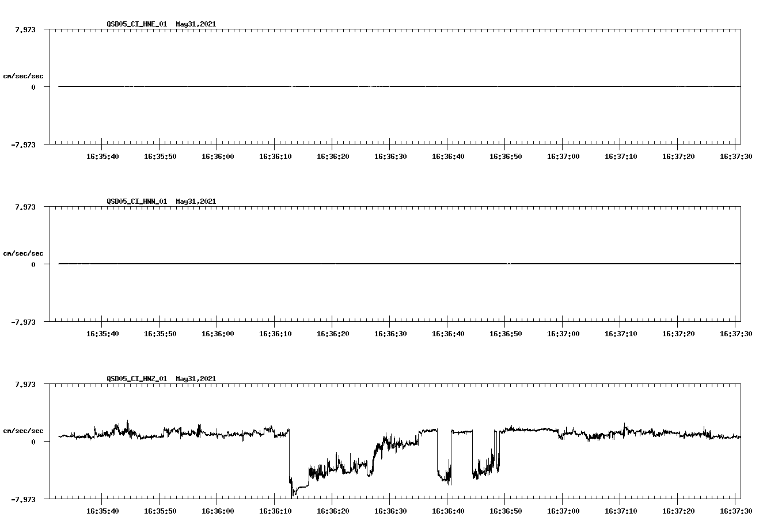Select the 16:36:40 time label under HNN plot
Image resolution: width=782 pixels, height=532 pixels.
click(x=448, y=334)
